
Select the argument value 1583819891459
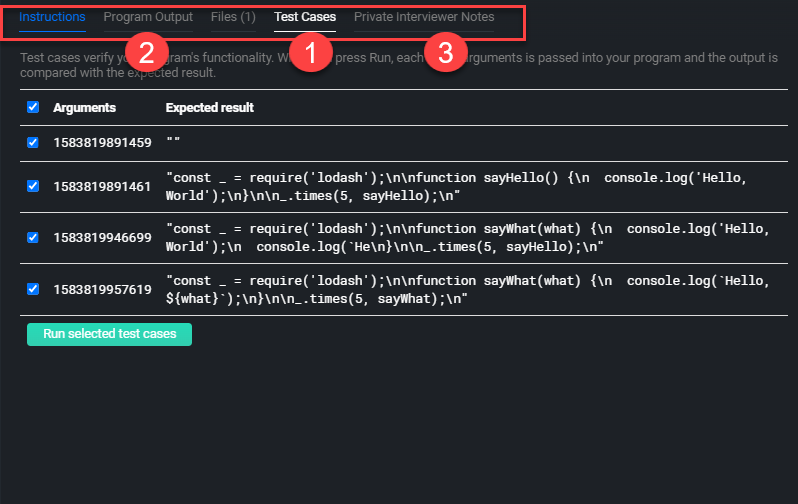[102, 143]
